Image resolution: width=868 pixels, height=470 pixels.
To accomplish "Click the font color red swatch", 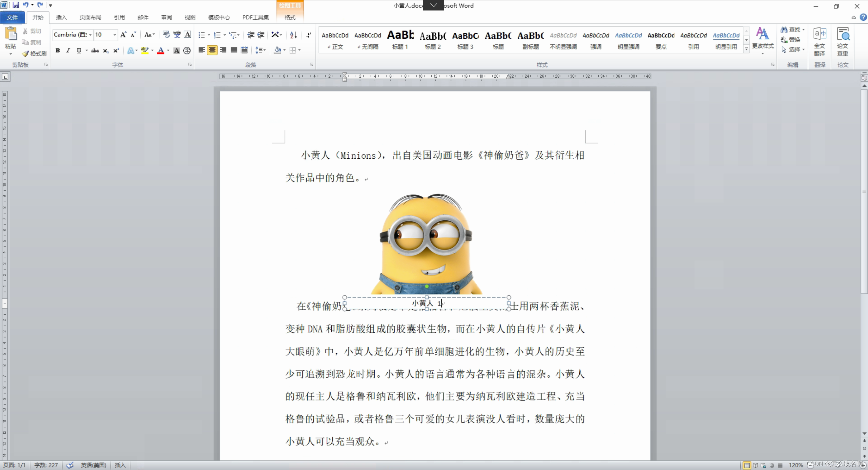I will (161, 51).
